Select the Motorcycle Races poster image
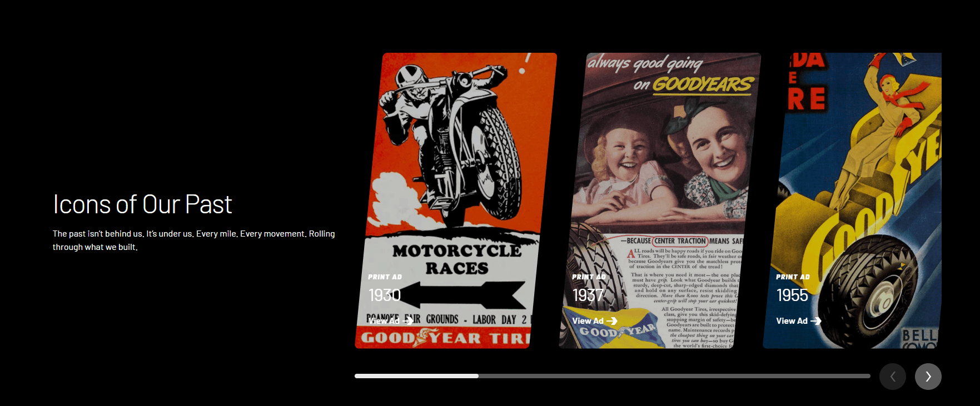 (x=456, y=167)
